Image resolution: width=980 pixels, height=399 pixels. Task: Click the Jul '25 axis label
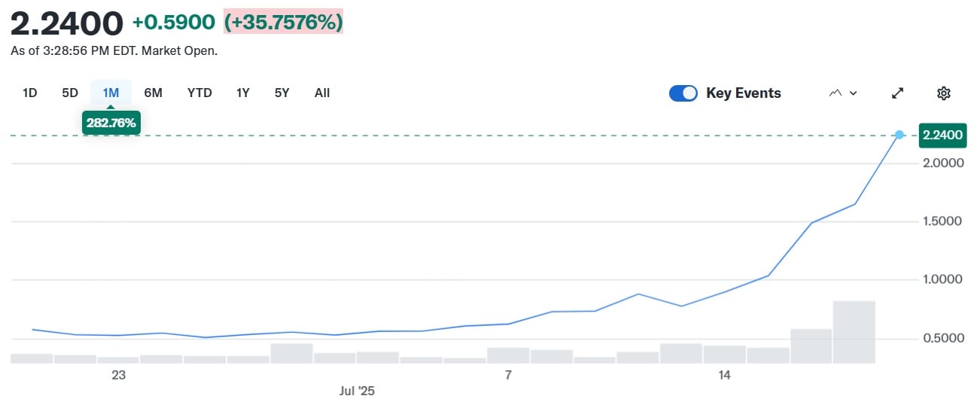[x=357, y=391]
